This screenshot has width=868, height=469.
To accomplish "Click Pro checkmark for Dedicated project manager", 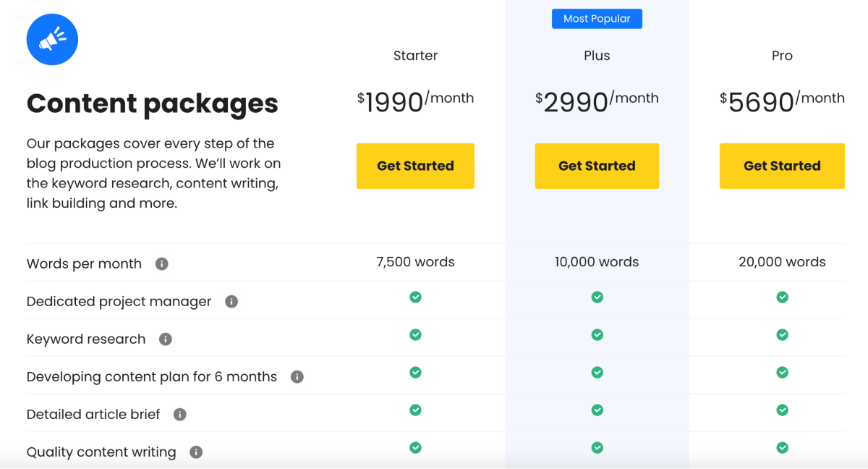I will tap(782, 297).
